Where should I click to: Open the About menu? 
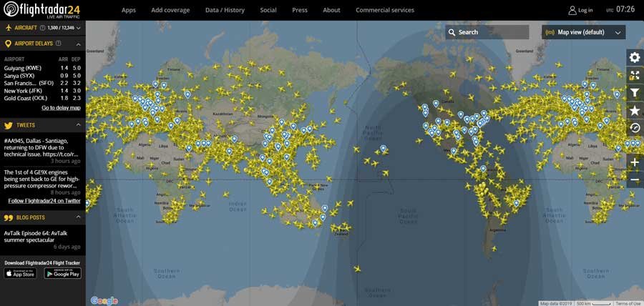click(x=331, y=10)
